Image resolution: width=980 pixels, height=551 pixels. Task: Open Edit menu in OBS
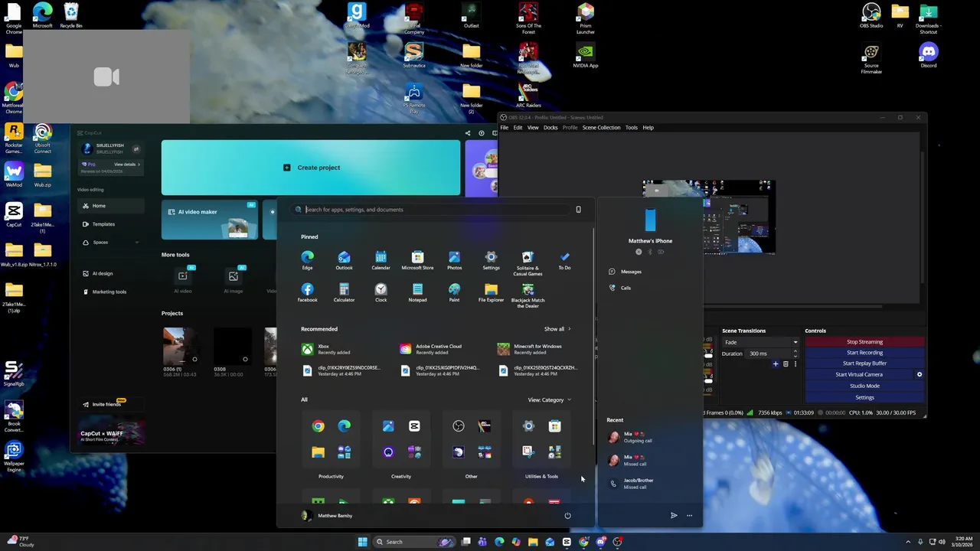coord(518,128)
